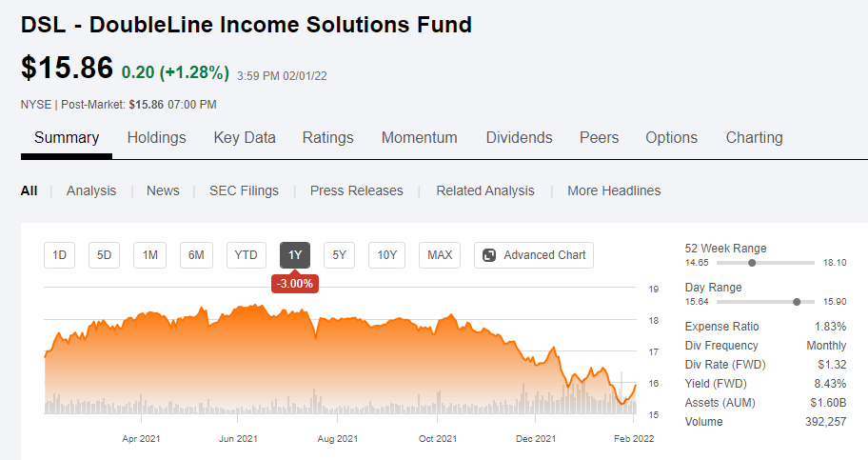This screenshot has height=460, width=868.
Task: Switch chart to 10Y range
Action: click(387, 255)
